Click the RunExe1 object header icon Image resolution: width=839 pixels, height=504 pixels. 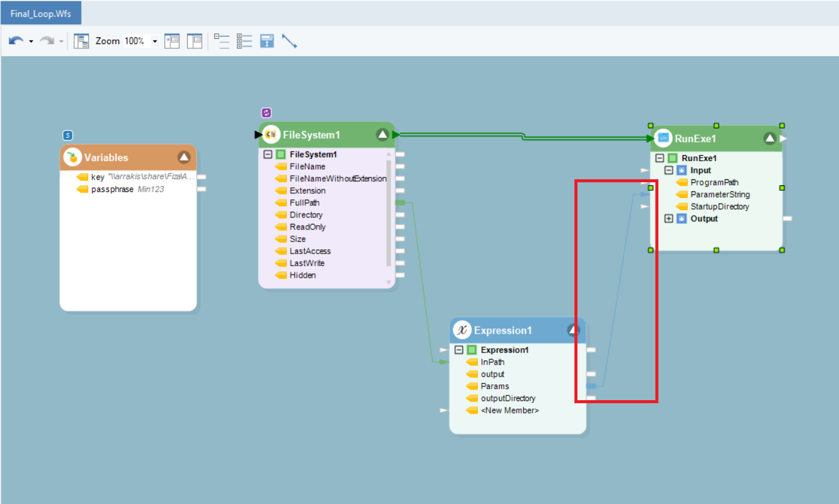pos(663,138)
